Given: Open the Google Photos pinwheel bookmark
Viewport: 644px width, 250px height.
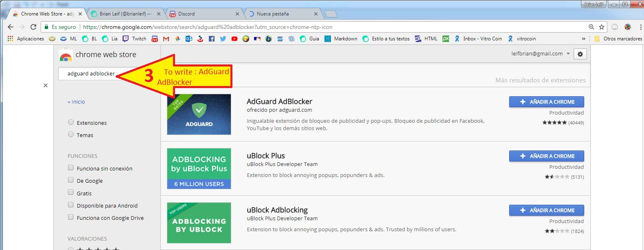Looking at the screenshot, I should [177, 39].
